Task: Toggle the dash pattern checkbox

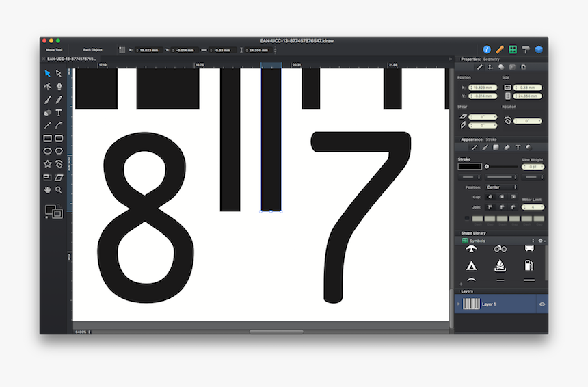Action: tap(467, 218)
